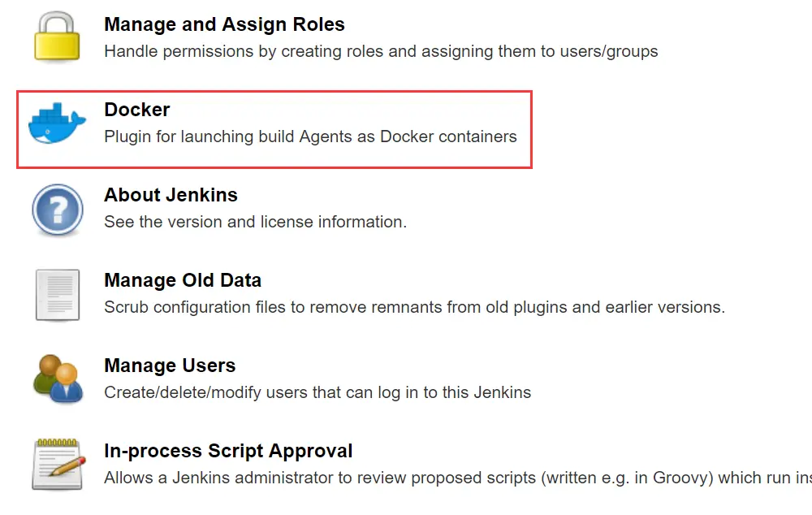Open Manage and Assign Roles
Image resolution: width=812 pixels, height=515 pixels.
(224, 25)
